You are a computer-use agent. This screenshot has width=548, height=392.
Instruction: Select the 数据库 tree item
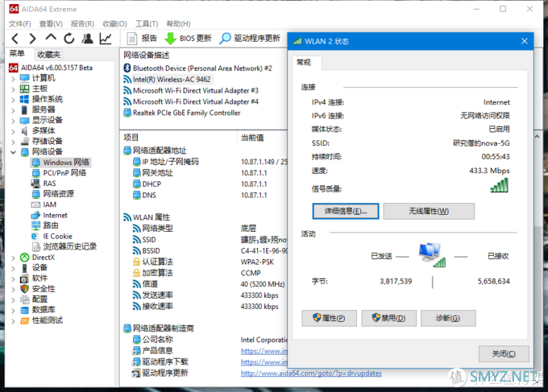tap(38, 310)
